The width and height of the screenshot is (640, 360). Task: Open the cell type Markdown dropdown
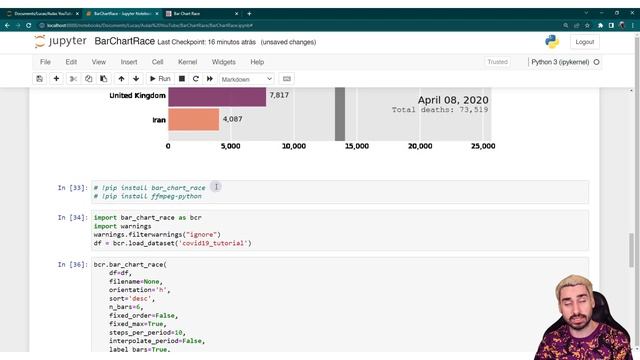point(247,79)
